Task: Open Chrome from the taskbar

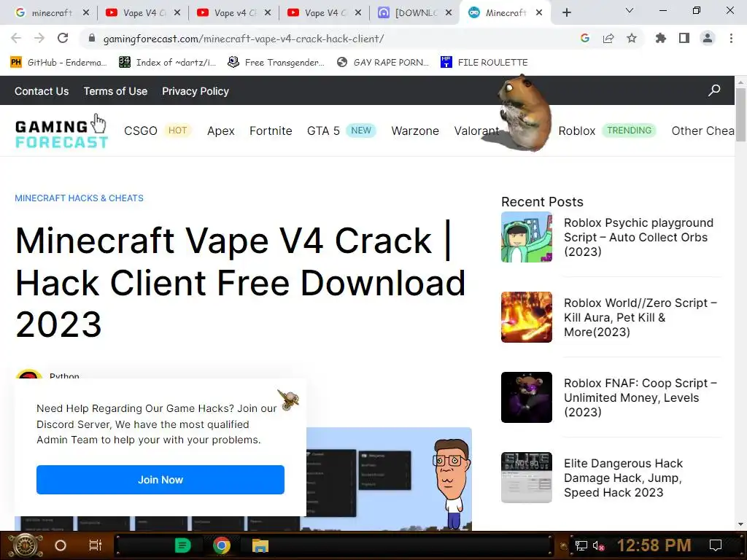Action: 222,545
